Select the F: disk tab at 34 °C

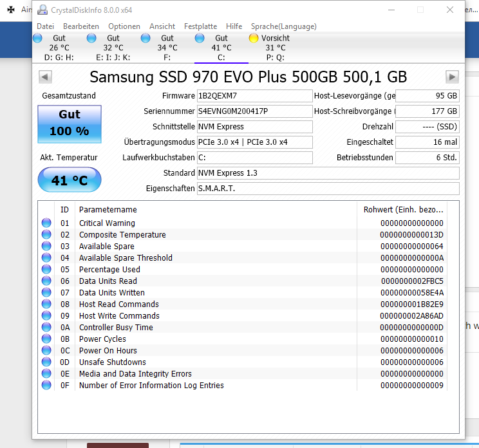point(167,48)
